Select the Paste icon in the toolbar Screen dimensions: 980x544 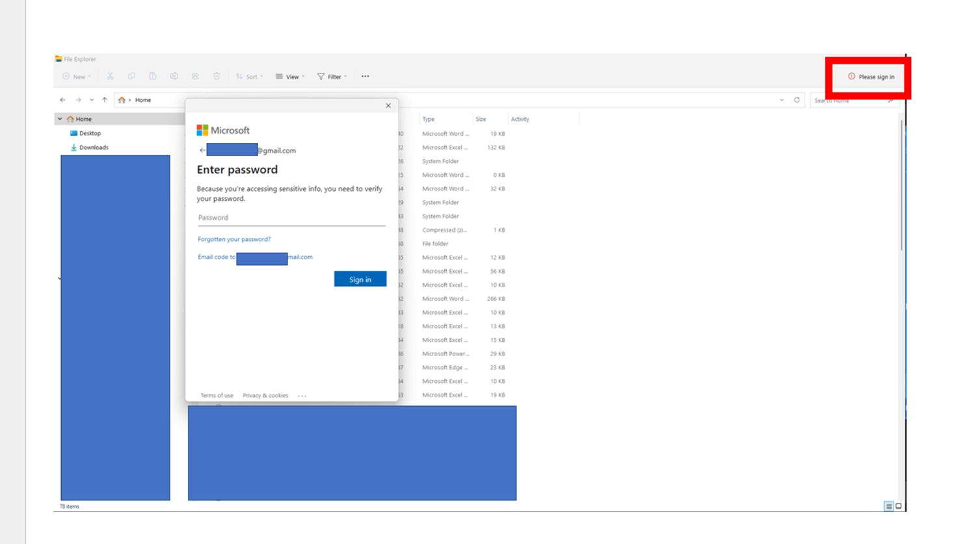click(x=153, y=76)
